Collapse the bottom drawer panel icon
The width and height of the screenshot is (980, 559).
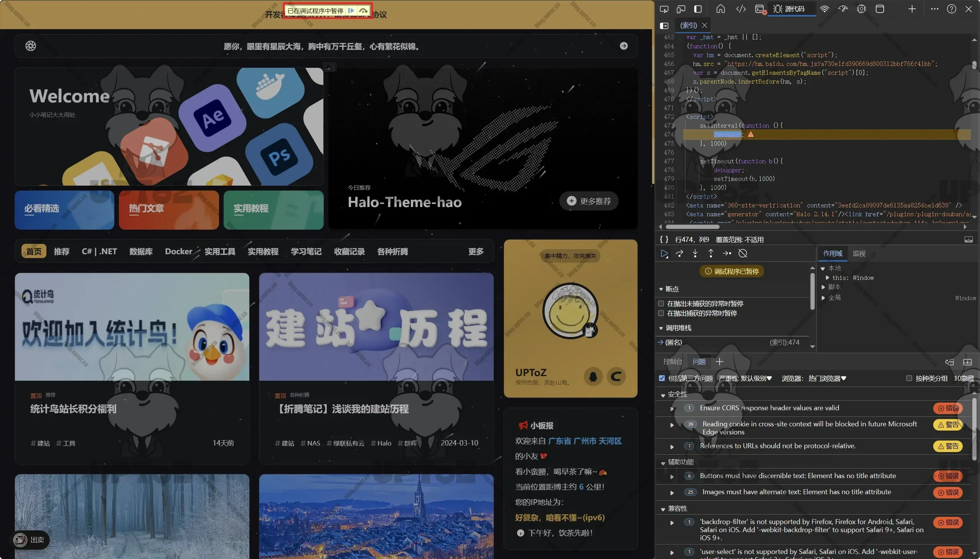(967, 362)
